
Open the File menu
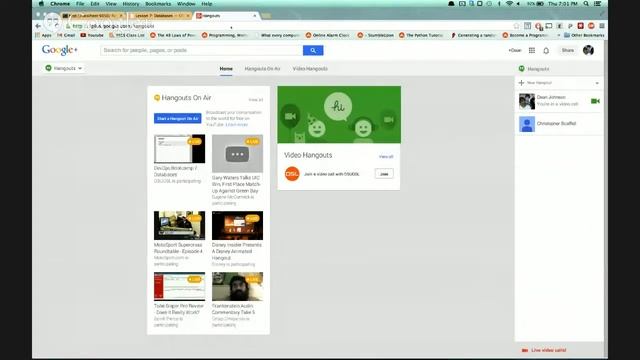[80, 4]
